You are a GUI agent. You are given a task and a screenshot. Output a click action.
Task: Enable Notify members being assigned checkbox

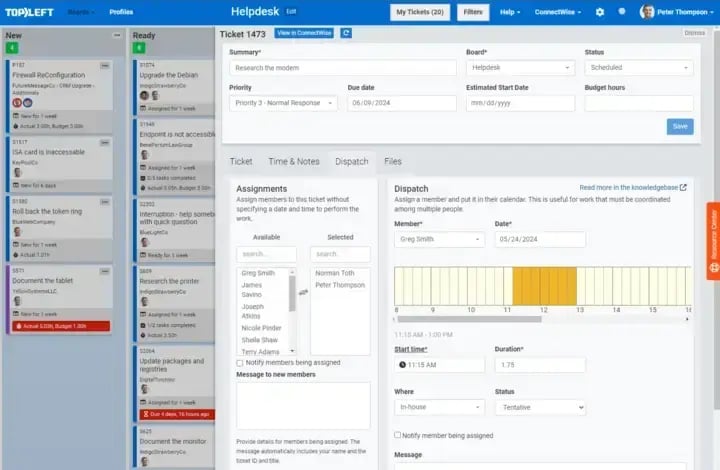pyautogui.click(x=240, y=363)
